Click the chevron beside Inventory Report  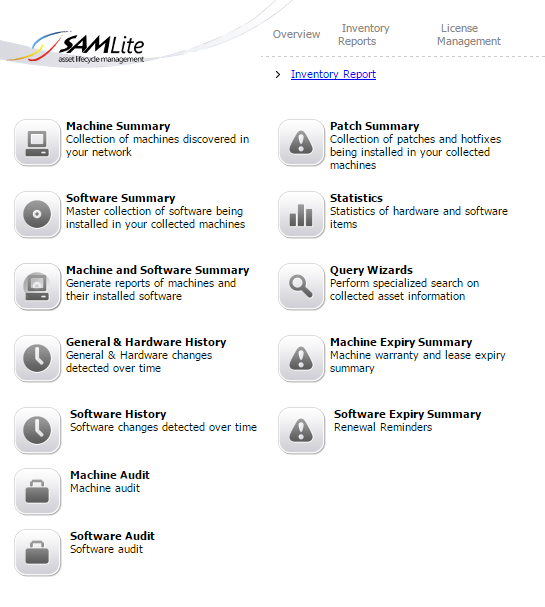[x=278, y=74]
